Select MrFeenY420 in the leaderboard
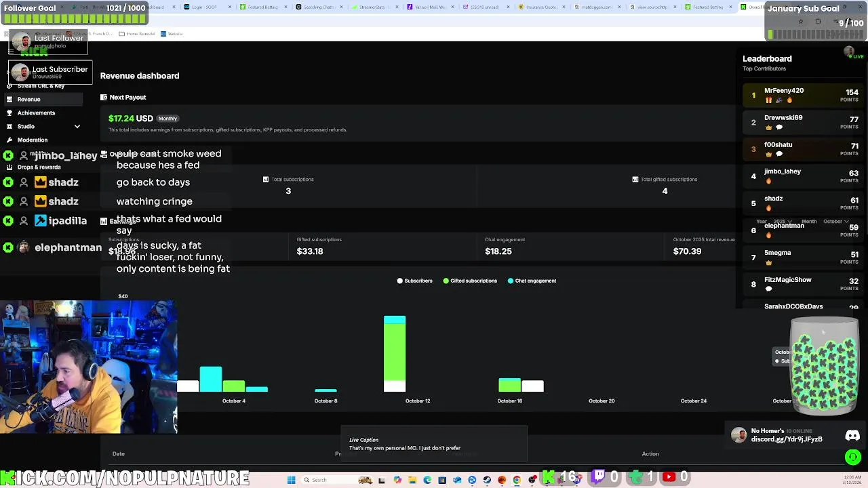 coord(802,96)
